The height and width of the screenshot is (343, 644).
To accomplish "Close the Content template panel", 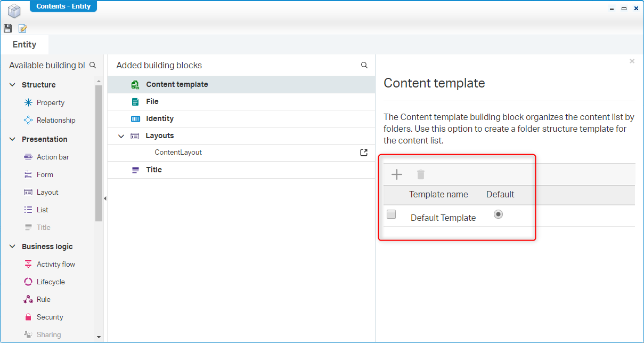I will click(x=632, y=61).
